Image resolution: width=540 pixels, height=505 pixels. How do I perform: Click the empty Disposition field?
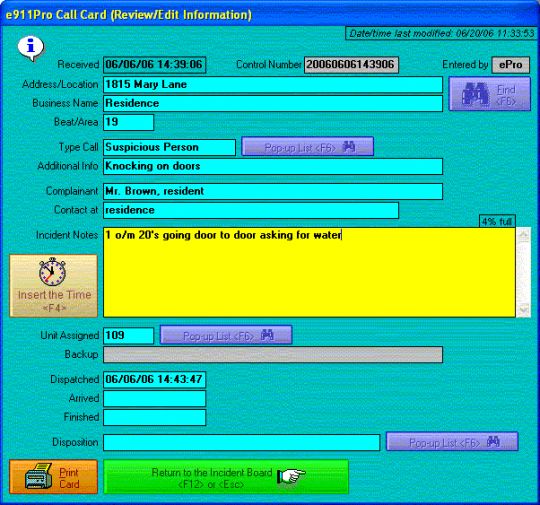(x=241, y=443)
